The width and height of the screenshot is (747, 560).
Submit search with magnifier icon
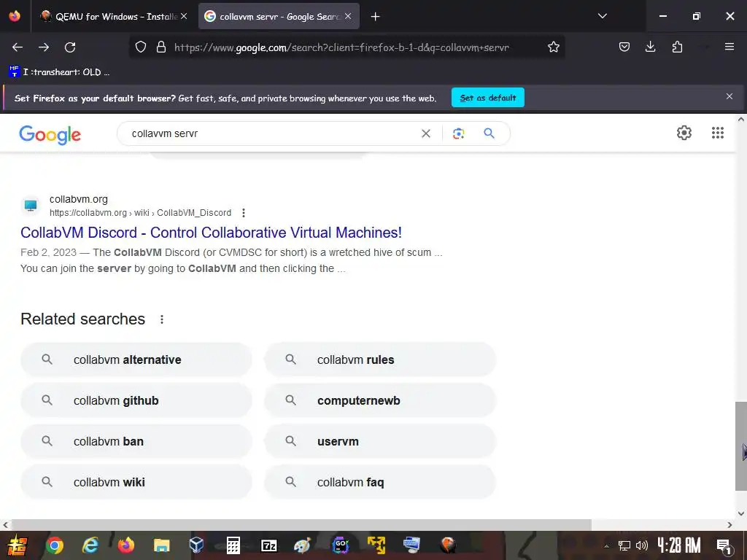pyautogui.click(x=489, y=133)
